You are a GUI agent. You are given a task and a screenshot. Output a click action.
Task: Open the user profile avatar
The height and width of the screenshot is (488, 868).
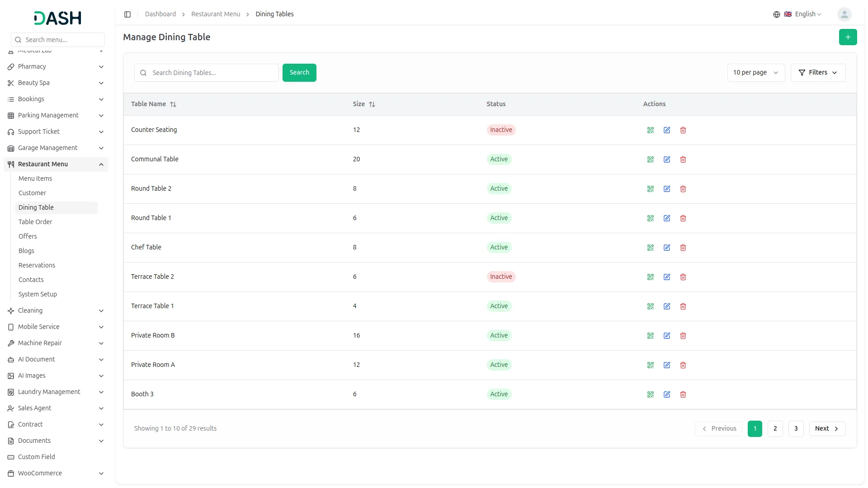844,14
